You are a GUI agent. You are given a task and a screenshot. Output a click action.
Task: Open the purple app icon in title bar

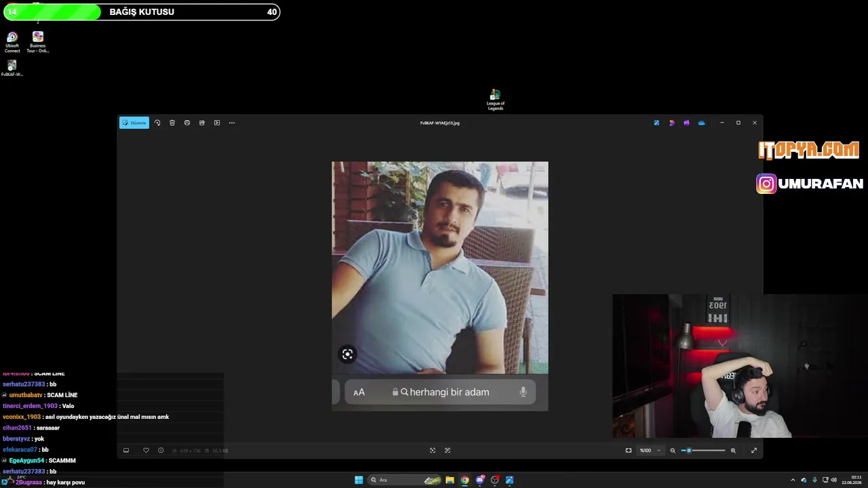coord(686,123)
